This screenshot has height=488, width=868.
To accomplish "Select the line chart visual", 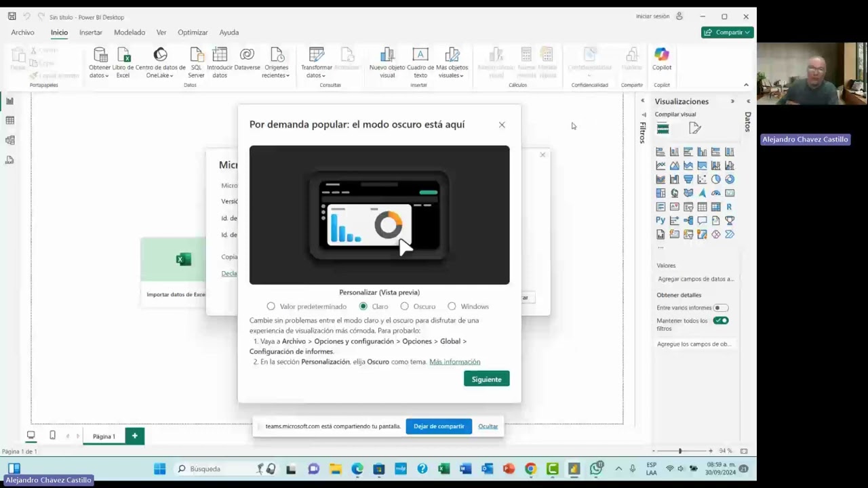I will coord(660,165).
